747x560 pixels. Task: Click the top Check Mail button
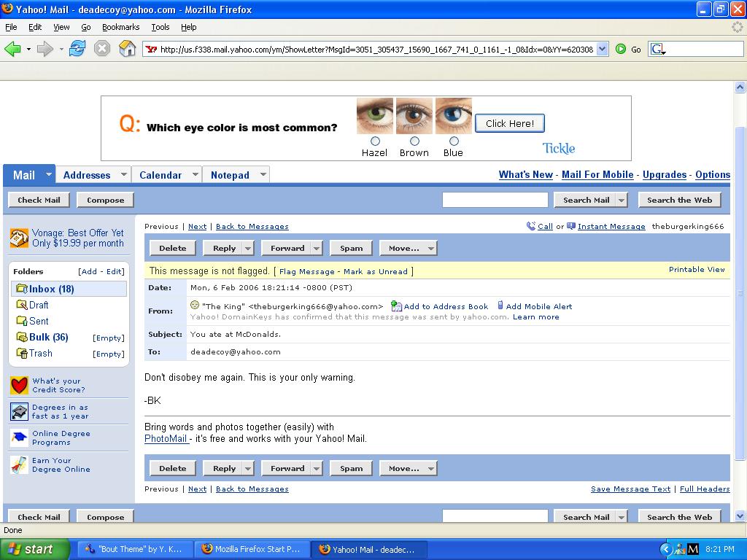(39, 200)
